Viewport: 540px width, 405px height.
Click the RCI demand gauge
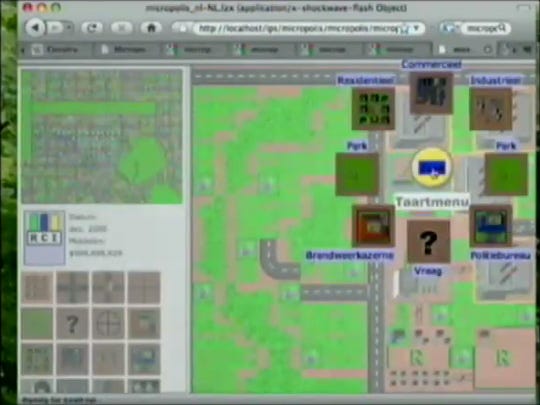45,238
